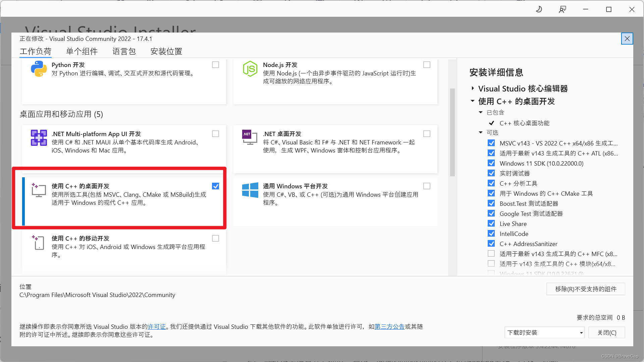644x362 pixels.
Task: Open the 第三方公告 link
Action: click(389, 326)
